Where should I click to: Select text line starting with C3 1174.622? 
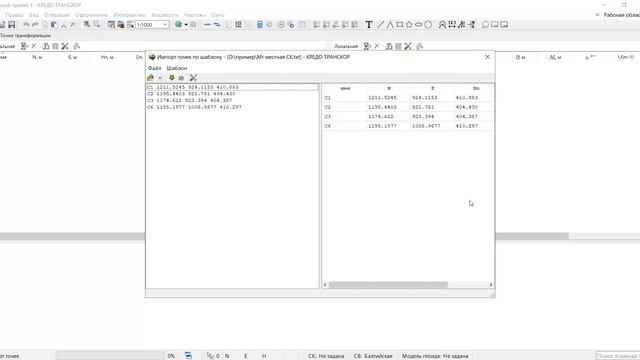coord(232,100)
